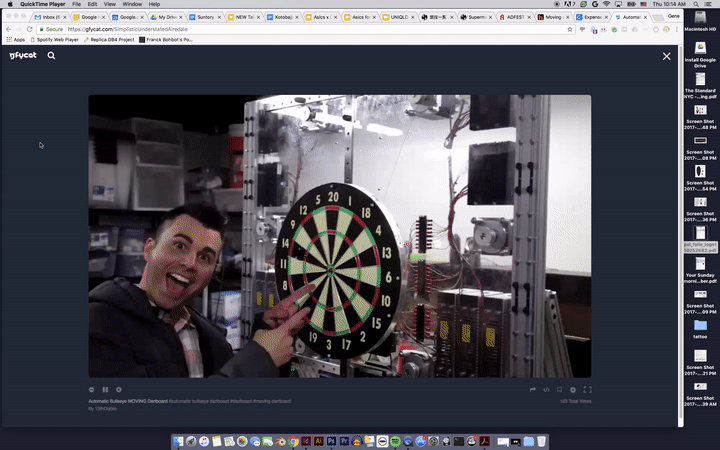This screenshot has height=450, width=720.
Task: Click the Gfycat search magnifier icon
Action: coord(51,56)
